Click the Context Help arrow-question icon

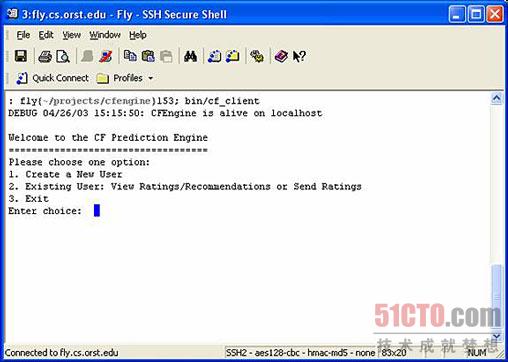pyautogui.click(x=299, y=56)
